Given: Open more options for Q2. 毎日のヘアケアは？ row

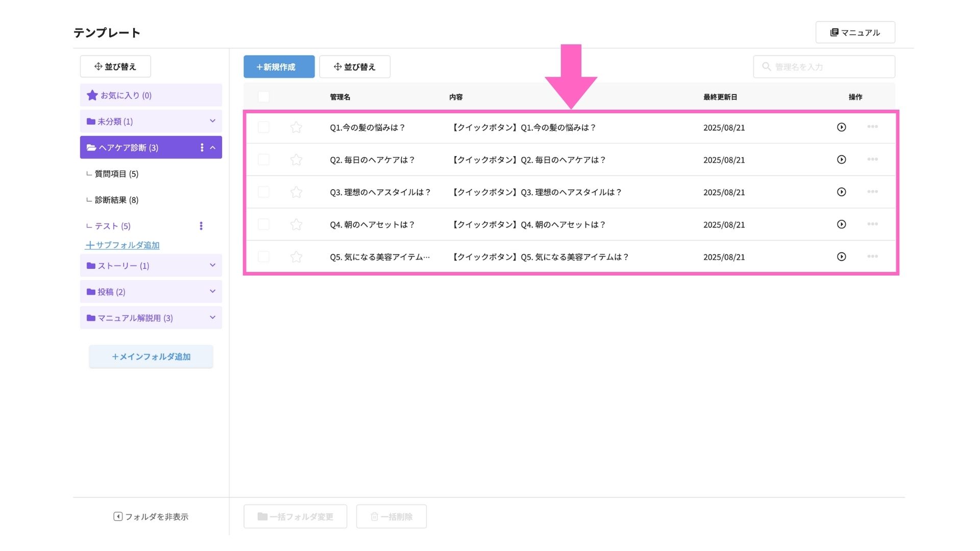Looking at the screenshot, I should (x=872, y=159).
